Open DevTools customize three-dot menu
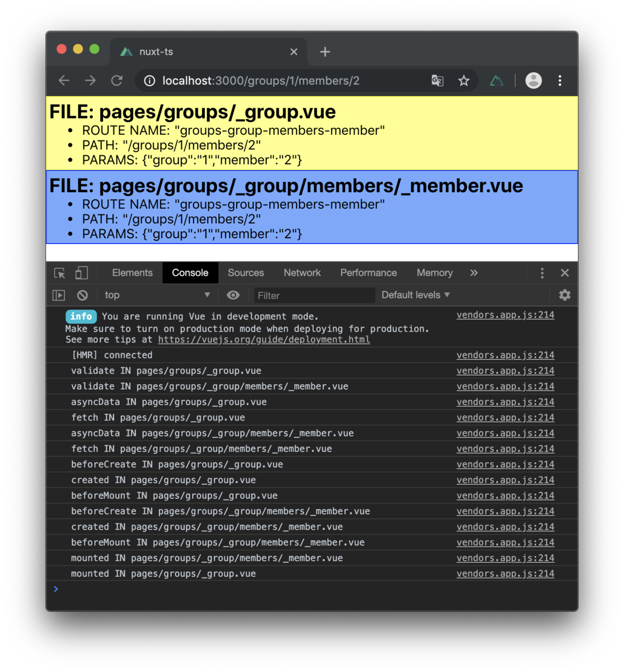Viewport: 624px width, 672px height. pyautogui.click(x=542, y=273)
